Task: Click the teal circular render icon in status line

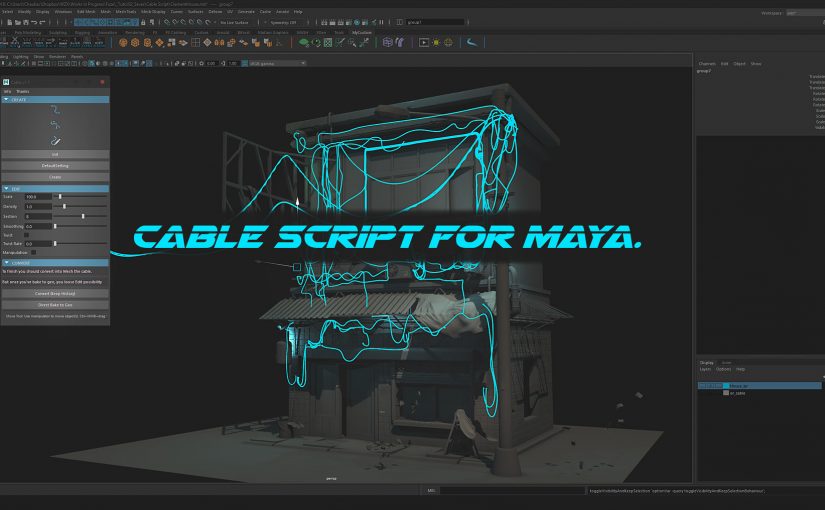Action: point(357,22)
